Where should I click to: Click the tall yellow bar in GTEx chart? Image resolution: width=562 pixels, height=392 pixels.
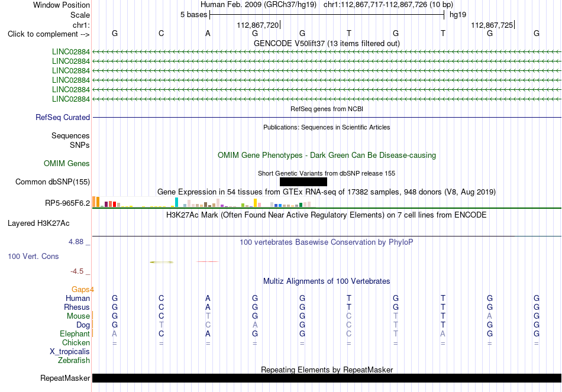coord(255,203)
